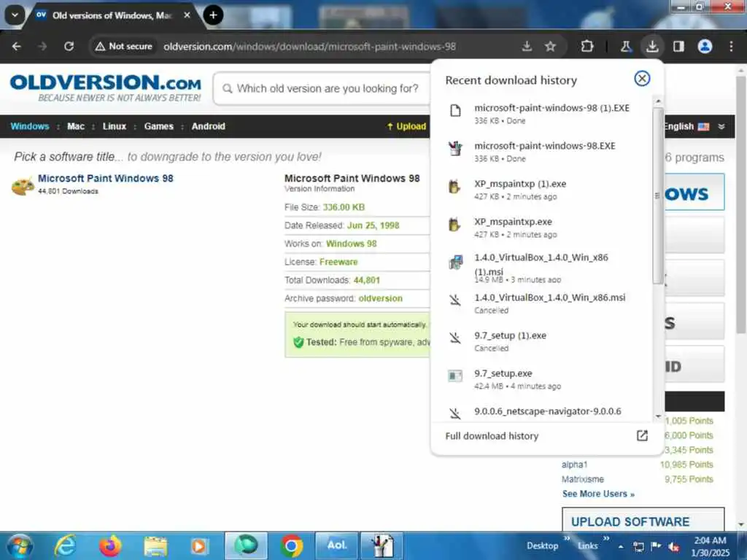
Task: Click the Windows 98 works-on link
Action: click(351, 244)
